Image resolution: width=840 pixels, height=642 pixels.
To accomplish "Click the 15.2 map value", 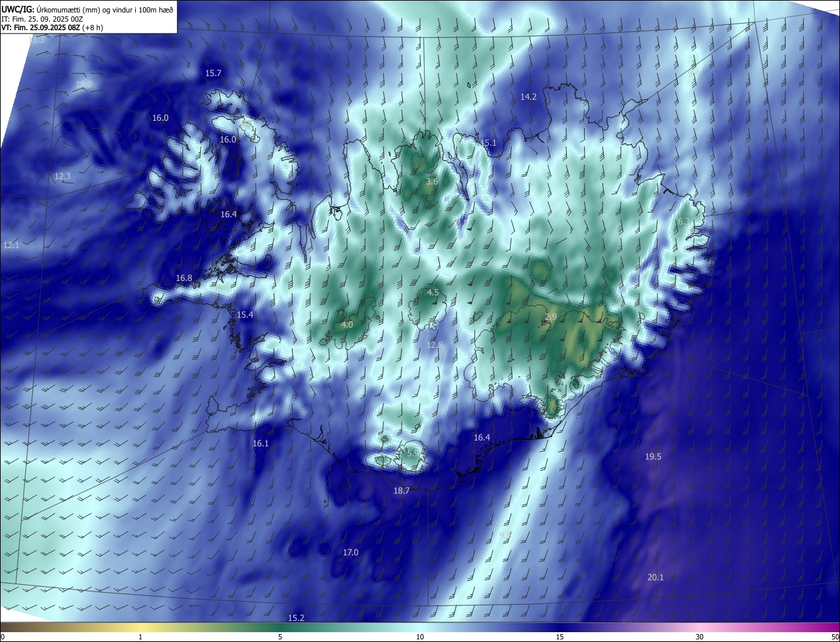I will click(x=297, y=618).
